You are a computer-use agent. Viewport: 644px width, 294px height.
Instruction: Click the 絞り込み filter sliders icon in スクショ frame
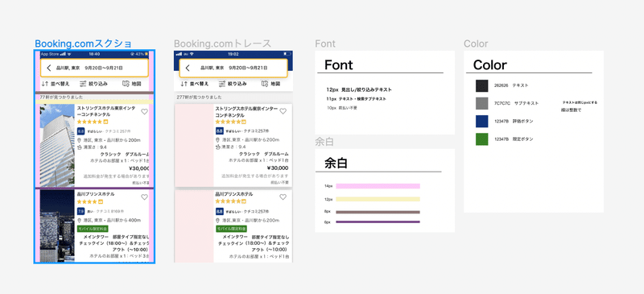coord(83,84)
